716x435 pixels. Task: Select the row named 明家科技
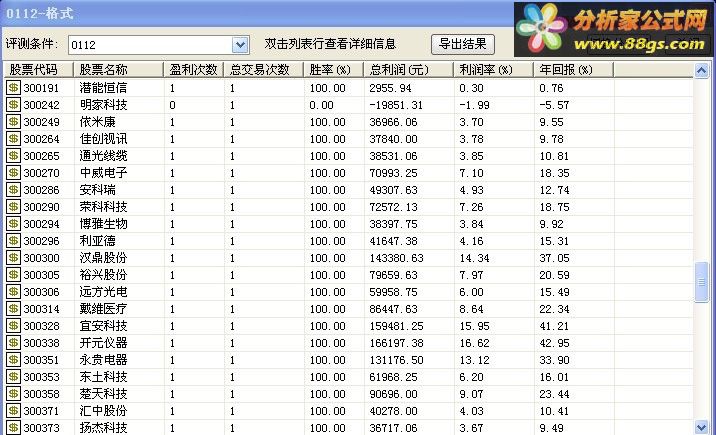349,105
